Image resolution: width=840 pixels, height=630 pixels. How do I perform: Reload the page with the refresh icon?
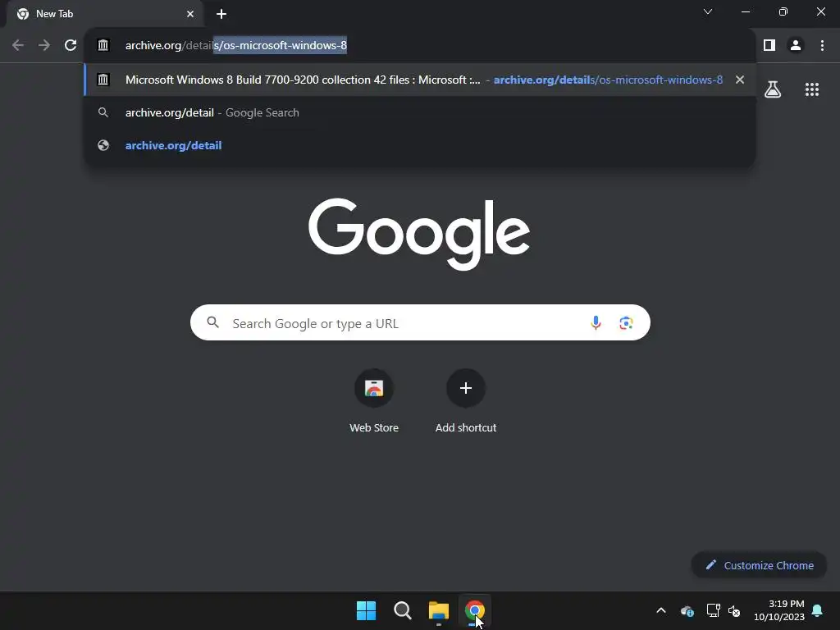click(71, 46)
